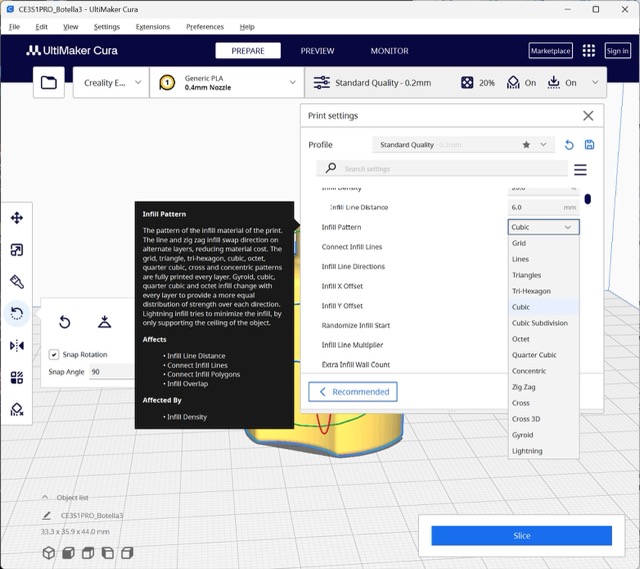The width and height of the screenshot is (640, 569).
Task: Choose Quarter Cubic infill pattern
Action: (x=543, y=355)
